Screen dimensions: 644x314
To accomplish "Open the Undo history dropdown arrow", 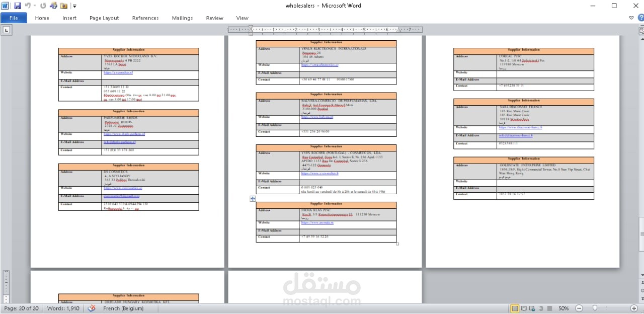I will point(34,6).
